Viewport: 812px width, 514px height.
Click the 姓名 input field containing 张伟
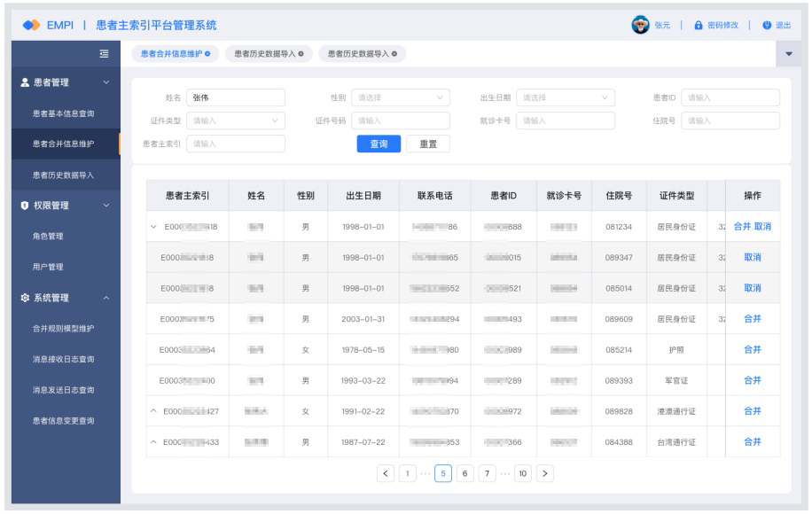click(x=236, y=97)
